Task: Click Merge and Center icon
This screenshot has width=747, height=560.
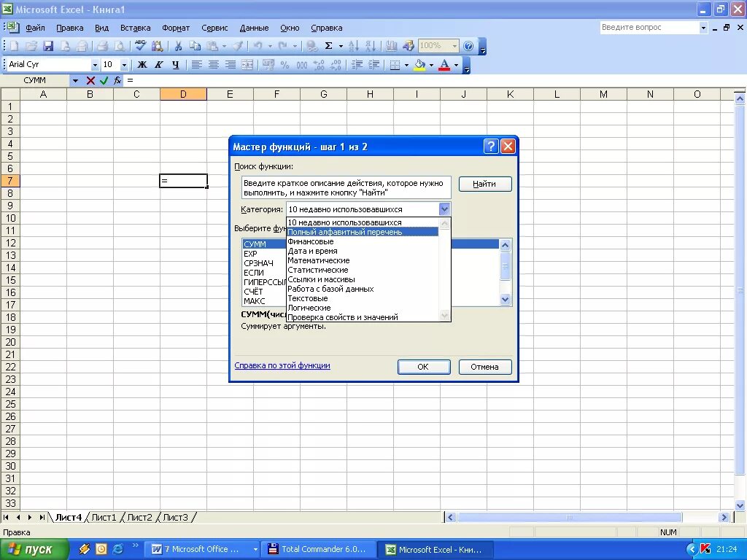Action: click(247, 65)
